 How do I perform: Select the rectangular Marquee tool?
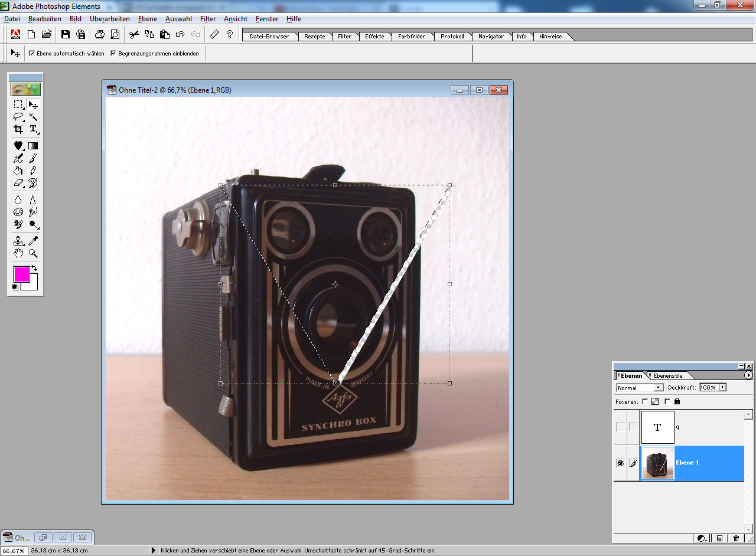tap(18, 105)
